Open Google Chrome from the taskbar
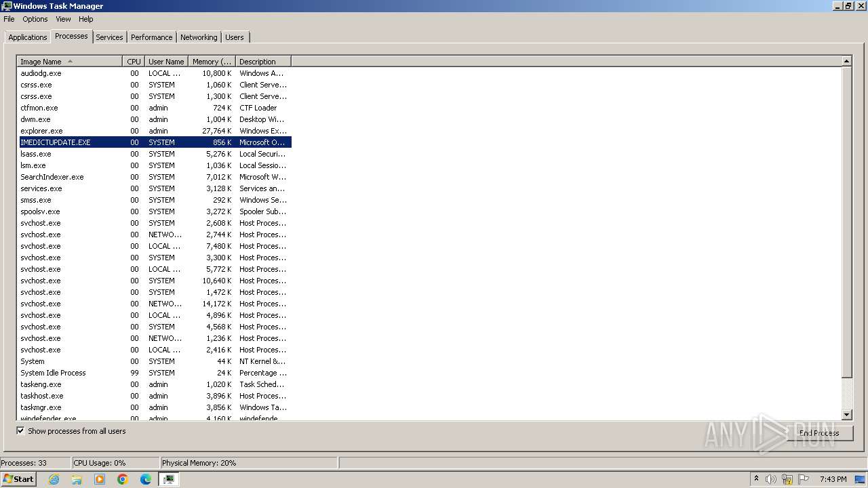 (123, 479)
